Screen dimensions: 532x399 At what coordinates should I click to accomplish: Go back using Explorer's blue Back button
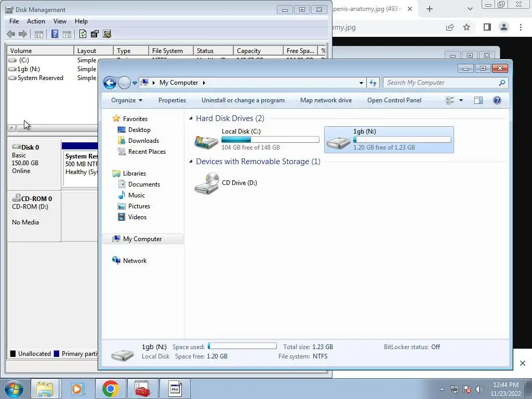coord(110,83)
